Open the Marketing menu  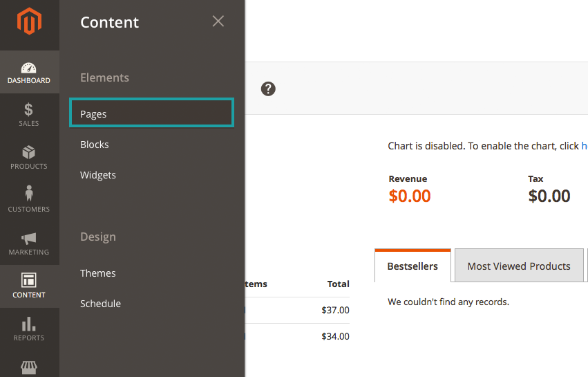29,243
